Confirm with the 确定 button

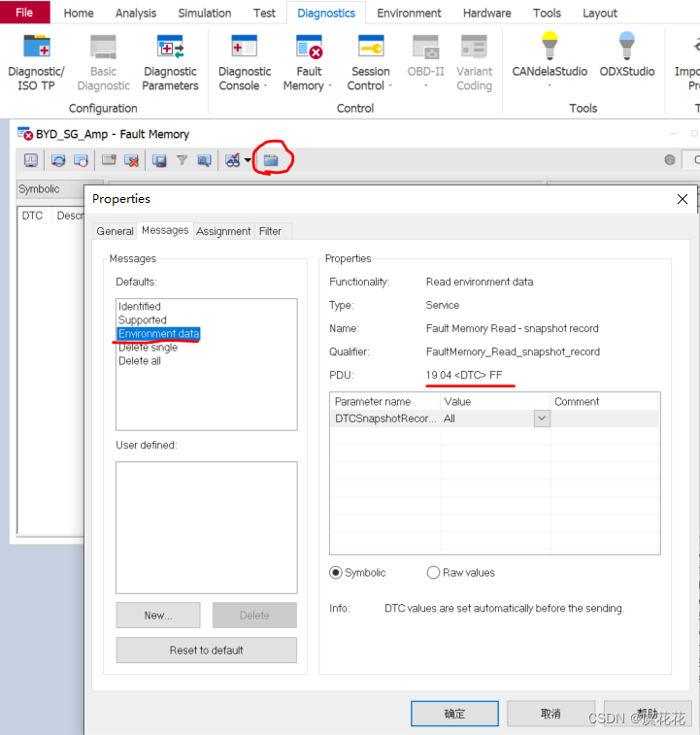[x=454, y=714]
